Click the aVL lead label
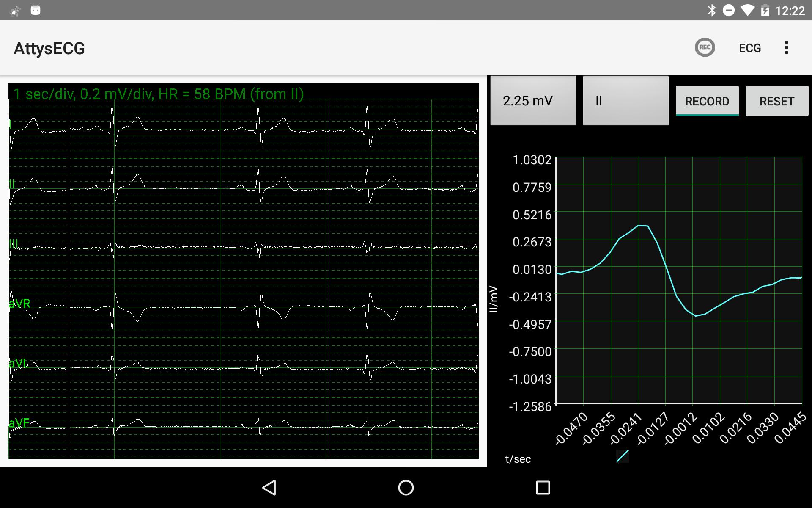 [x=19, y=363]
